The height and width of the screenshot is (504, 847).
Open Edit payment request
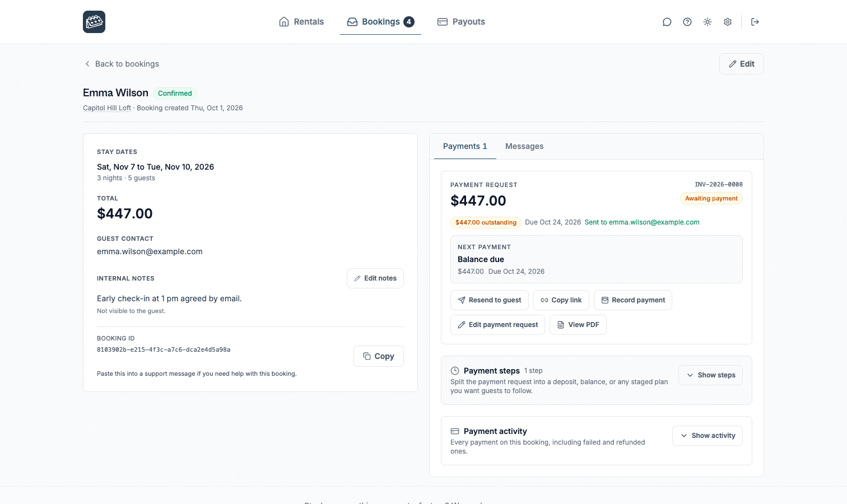pyautogui.click(x=497, y=325)
